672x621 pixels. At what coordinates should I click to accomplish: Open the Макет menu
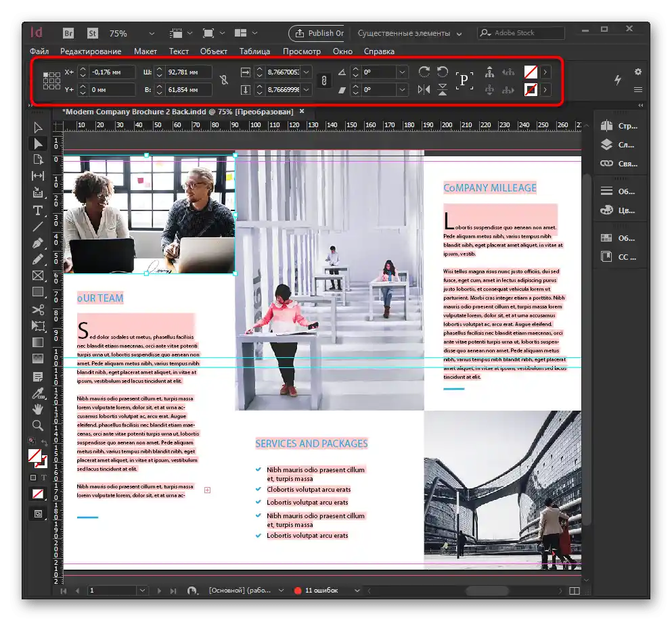coord(145,51)
